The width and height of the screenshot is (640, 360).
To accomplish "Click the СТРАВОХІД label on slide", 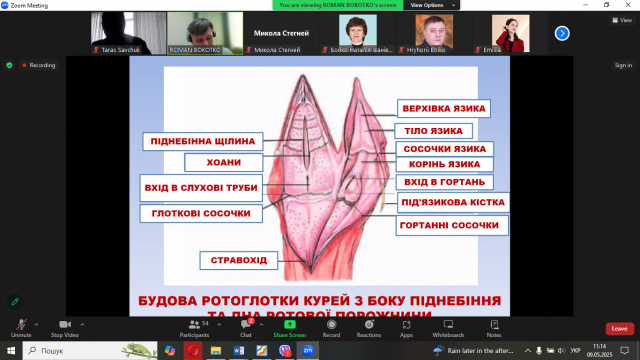I will click(239, 260).
